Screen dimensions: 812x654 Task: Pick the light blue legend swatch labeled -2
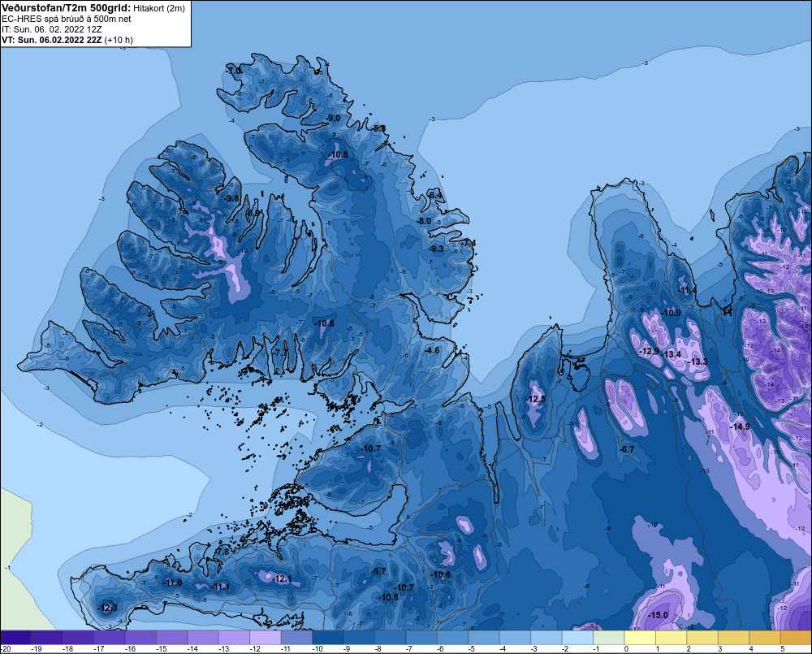click(577, 638)
